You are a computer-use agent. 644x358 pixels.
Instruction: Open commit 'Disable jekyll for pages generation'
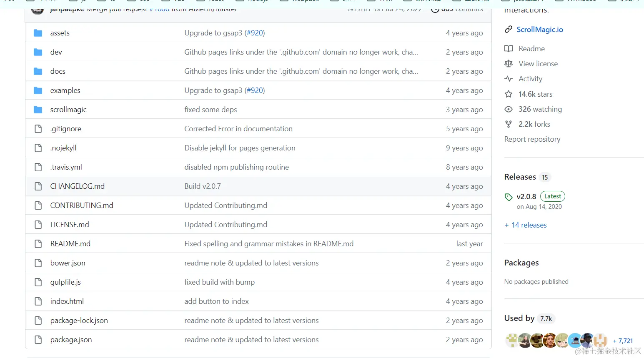click(240, 148)
